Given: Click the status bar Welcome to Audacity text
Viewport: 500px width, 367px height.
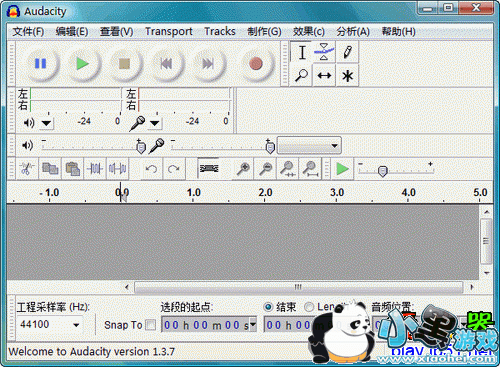Looking at the screenshot, I should click(x=92, y=351).
